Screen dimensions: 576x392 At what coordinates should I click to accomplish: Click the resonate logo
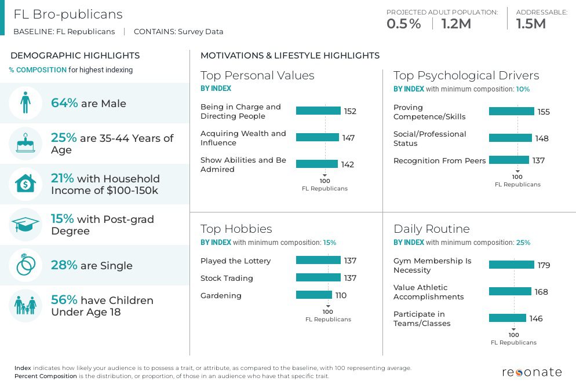pyautogui.click(x=532, y=372)
